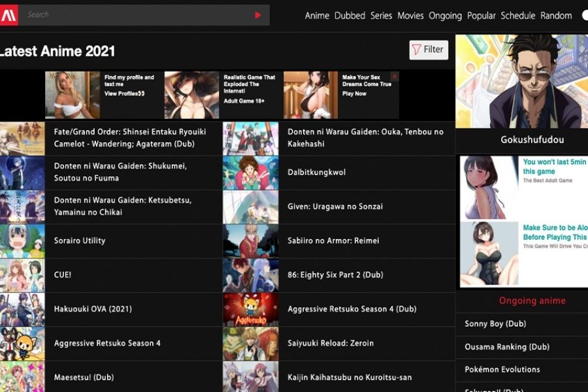588x392 pixels.
Task: Click into the Search input field
Action: coord(135,15)
